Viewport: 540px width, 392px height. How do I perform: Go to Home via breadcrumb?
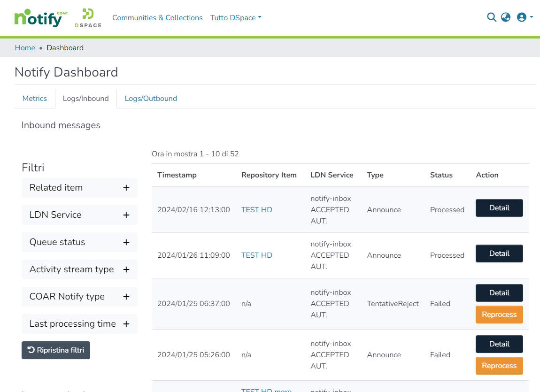click(x=25, y=48)
